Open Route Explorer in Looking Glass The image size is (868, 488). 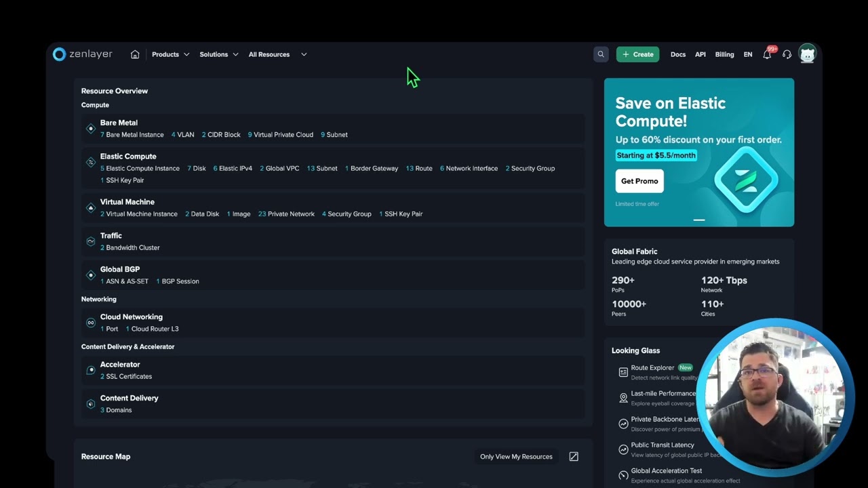(x=652, y=368)
